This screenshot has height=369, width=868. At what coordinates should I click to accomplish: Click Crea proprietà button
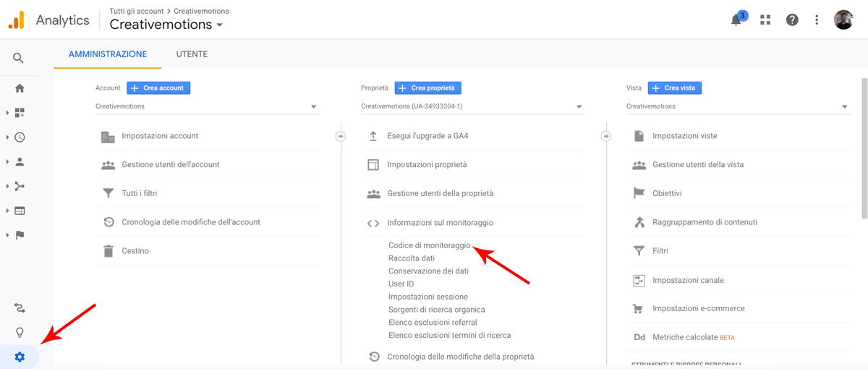427,88
